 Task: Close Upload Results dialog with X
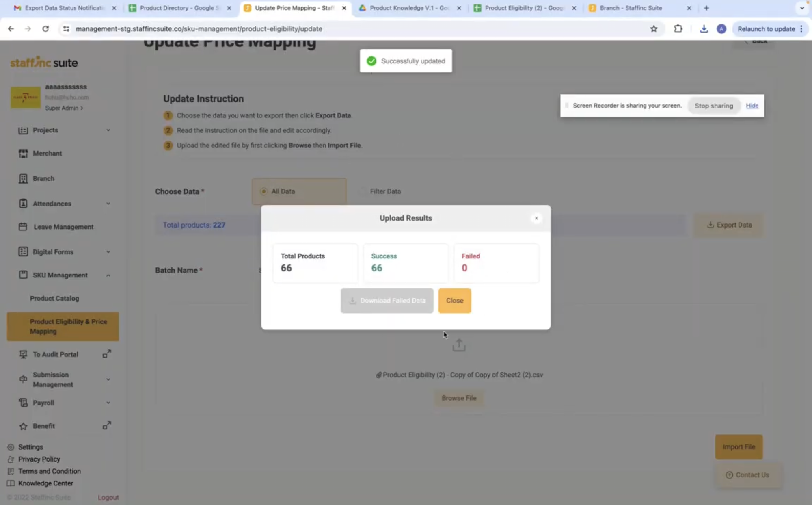click(536, 218)
